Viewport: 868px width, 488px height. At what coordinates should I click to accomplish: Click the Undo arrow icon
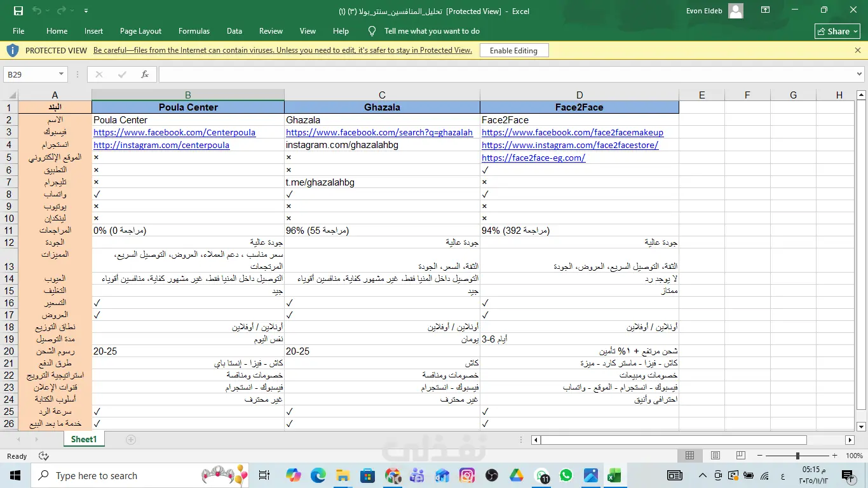click(x=36, y=11)
